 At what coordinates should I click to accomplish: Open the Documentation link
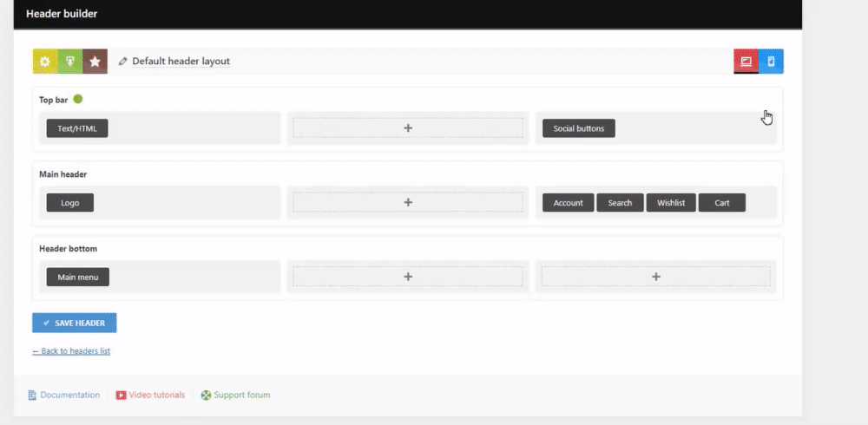pos(63,396)
